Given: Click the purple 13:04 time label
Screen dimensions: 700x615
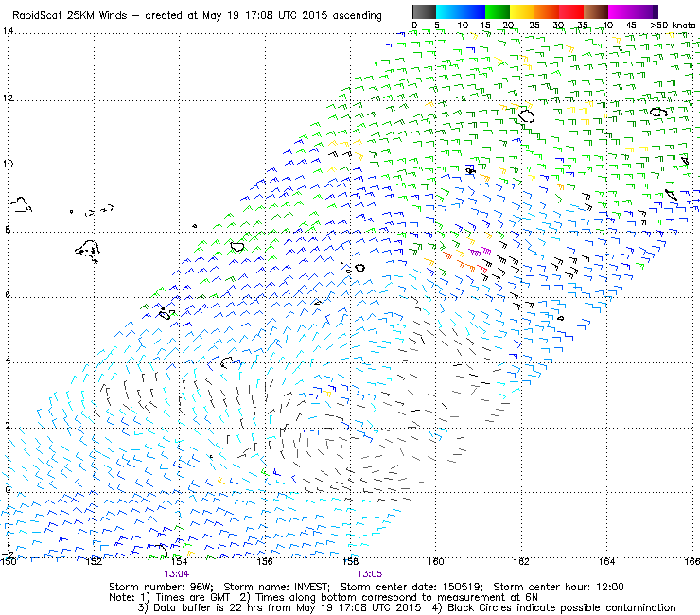Looking at the screenshot, I should tap(176, 574).
